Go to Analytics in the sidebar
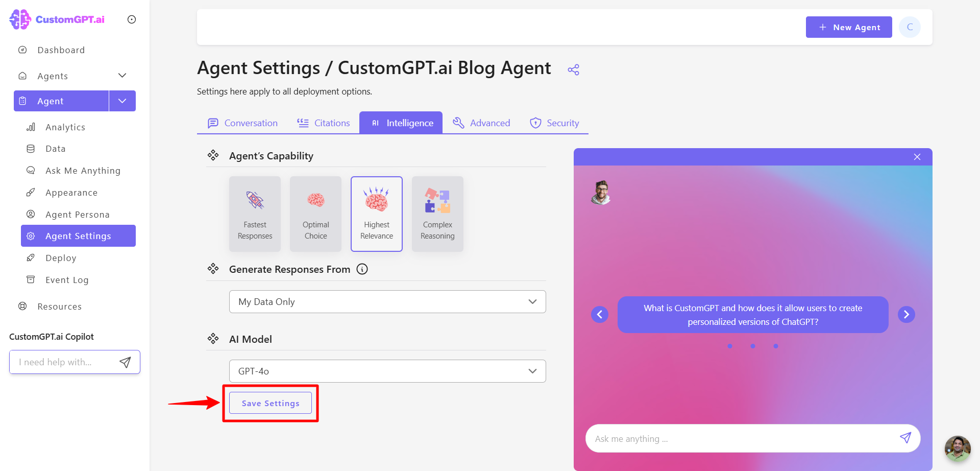 click(65, 127)
